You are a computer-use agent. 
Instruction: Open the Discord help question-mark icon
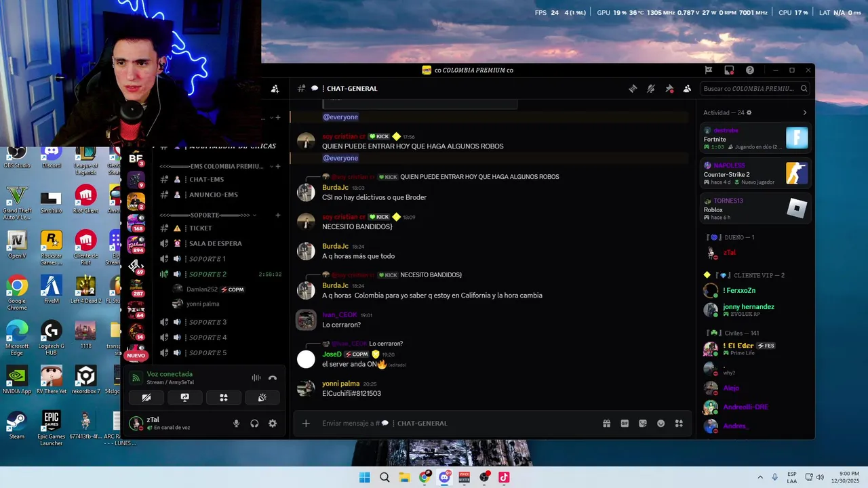[x=750, y=70]
